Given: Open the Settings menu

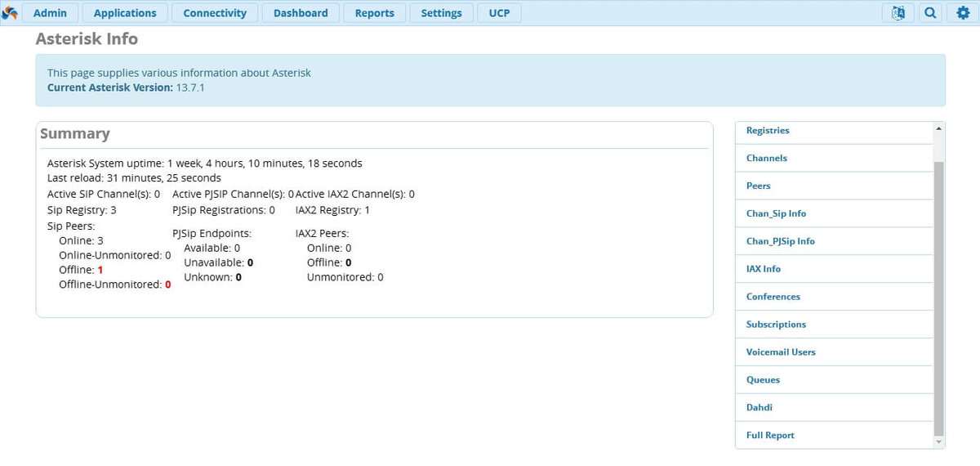Looking at the screenshot, I should click(442, 13).
